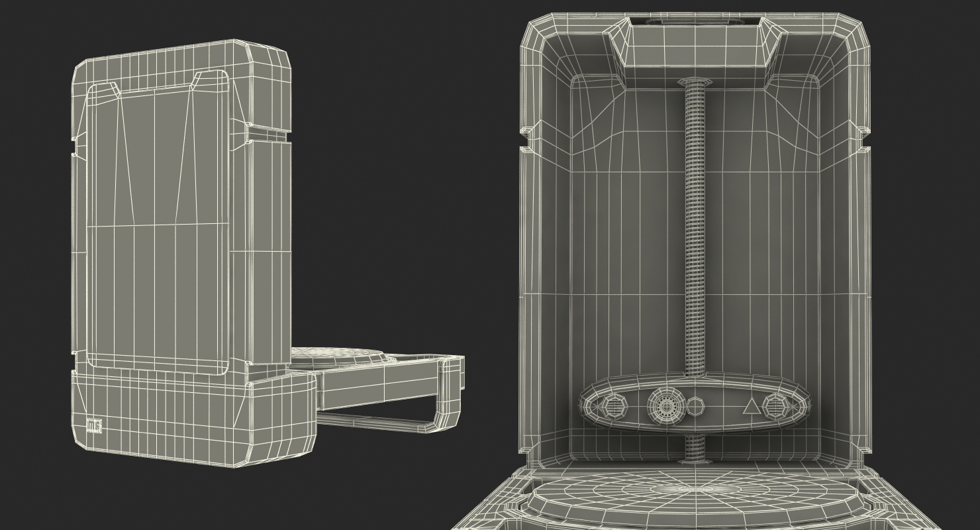Click the small octagon beside the large lens

point(695,405)
